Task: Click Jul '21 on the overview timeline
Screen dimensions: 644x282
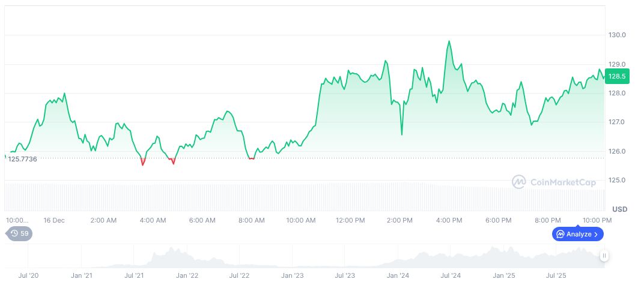Action: point(134,275)
